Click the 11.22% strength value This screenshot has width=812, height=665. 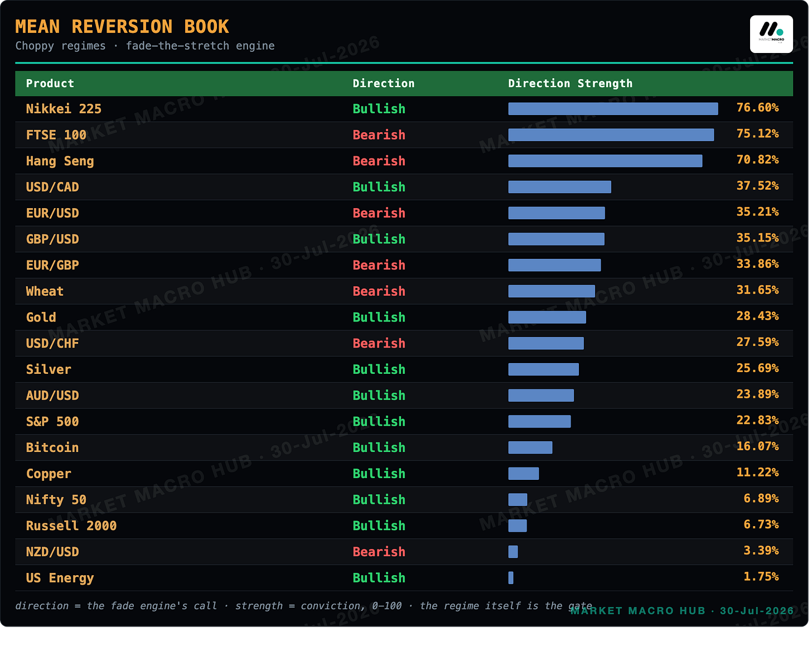pyautogui.click(x=757, y=472)
